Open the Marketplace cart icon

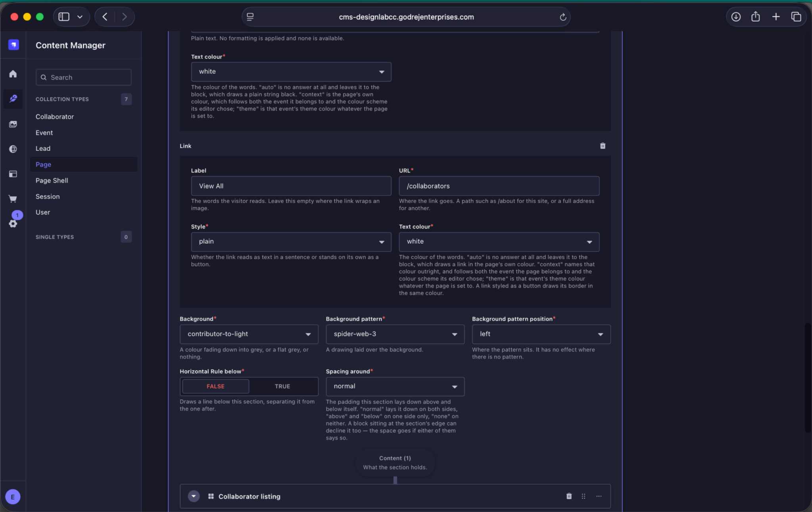click(x=13, y=199)
